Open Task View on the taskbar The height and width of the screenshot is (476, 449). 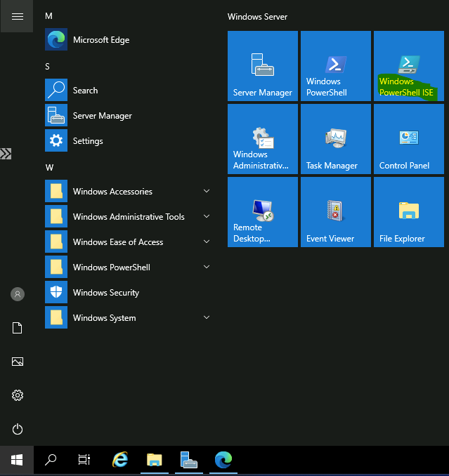pyautogui.click(x=84, y=460)
